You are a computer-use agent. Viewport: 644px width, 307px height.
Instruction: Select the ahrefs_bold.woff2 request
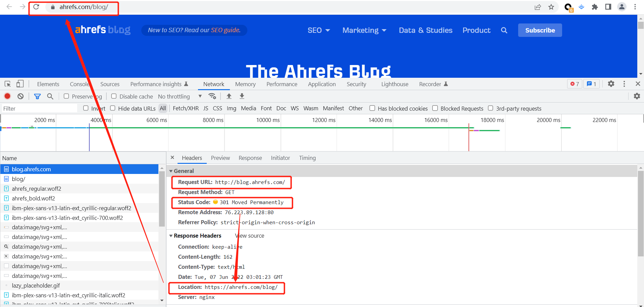click(79, 198)
